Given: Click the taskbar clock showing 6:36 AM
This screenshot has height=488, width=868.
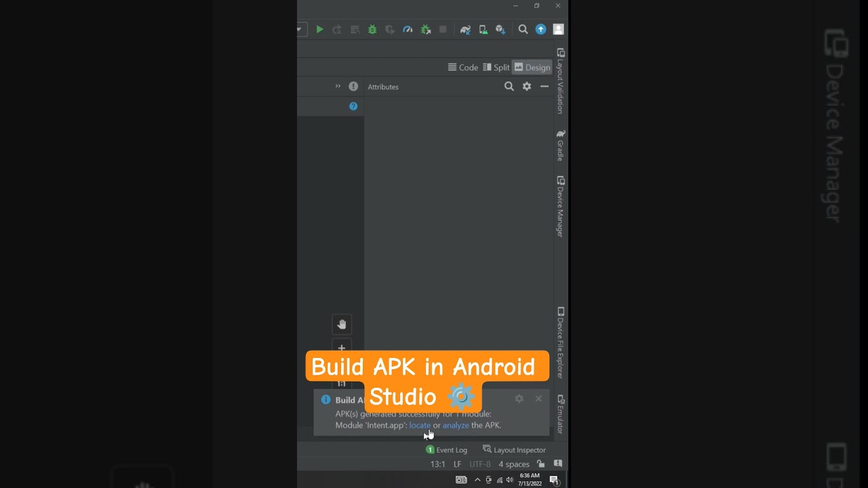Looking at the screenshot, I should coord(530,480).
